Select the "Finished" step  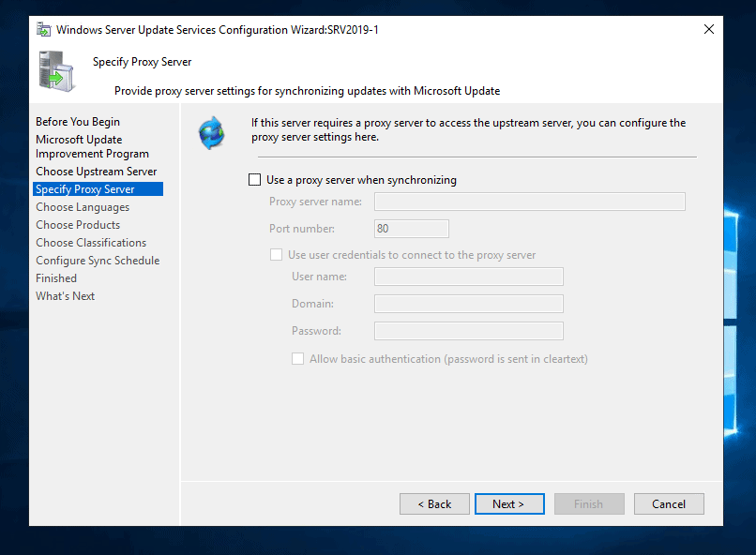[55, 277]
